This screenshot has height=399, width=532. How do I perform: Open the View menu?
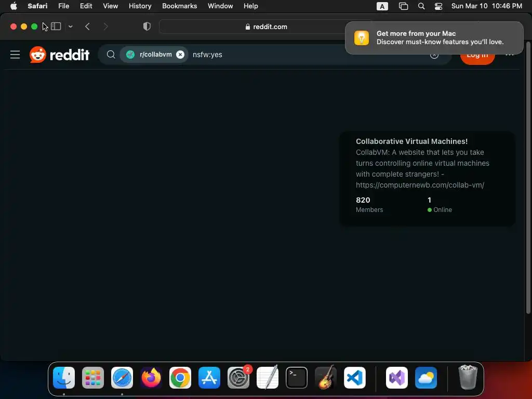[x=110, y=6]
